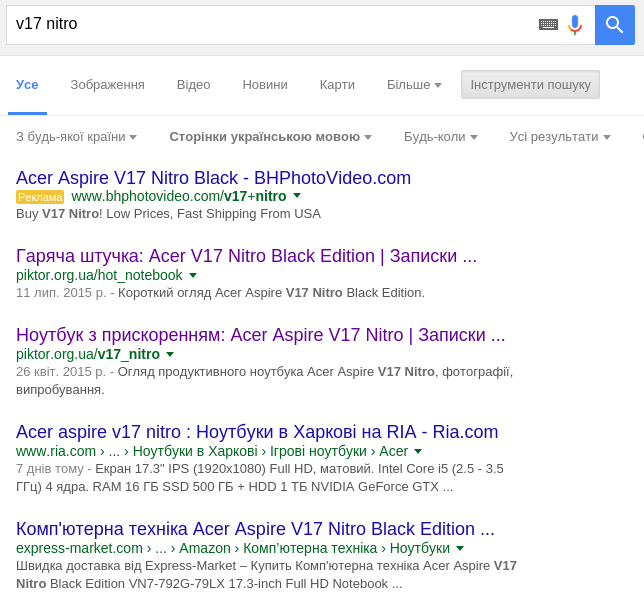Open the Усі результати filter
The width and height of the screenshot is (644, 595).
pos(560,137)
